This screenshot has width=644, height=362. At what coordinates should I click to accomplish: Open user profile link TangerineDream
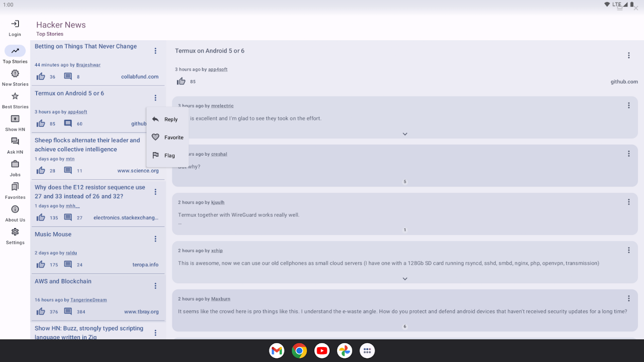(x=88, y=300)
